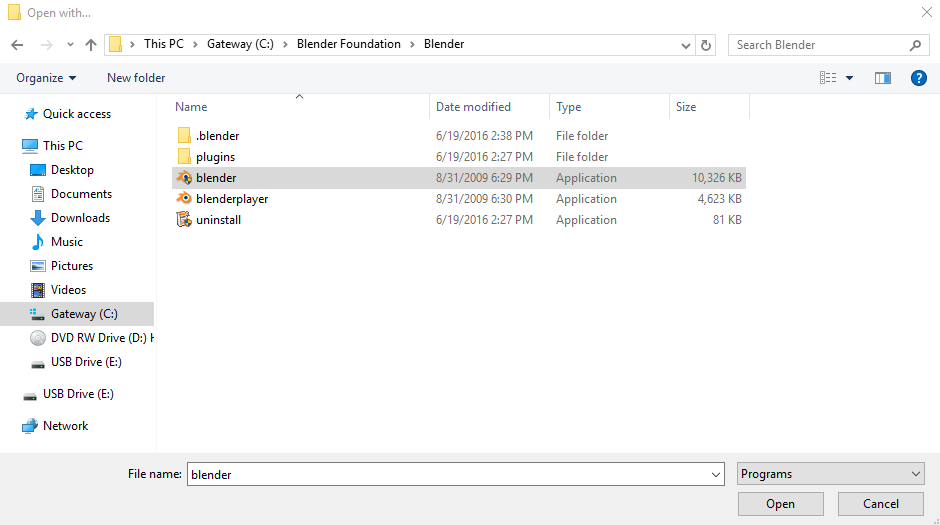Toggle the preview pane
The width and height of the screenshot is (940, 525).
(882, 78)
